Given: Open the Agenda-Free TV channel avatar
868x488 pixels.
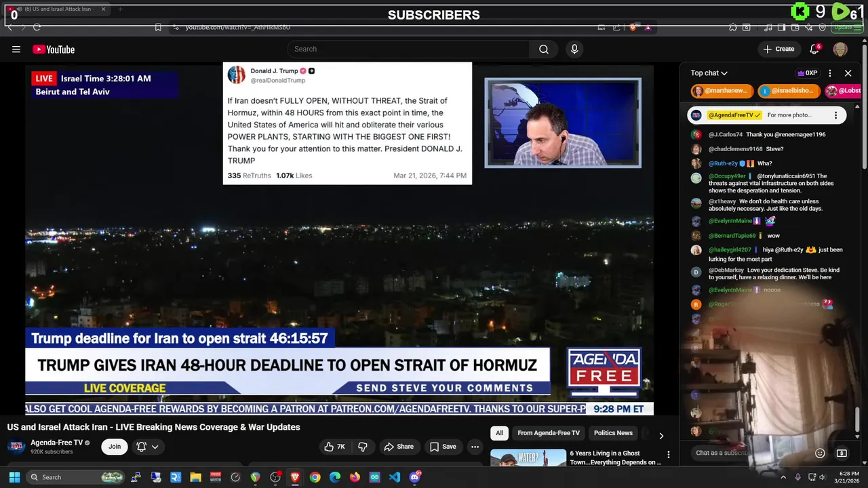Looking at the screenshot, I should (17, 447).
